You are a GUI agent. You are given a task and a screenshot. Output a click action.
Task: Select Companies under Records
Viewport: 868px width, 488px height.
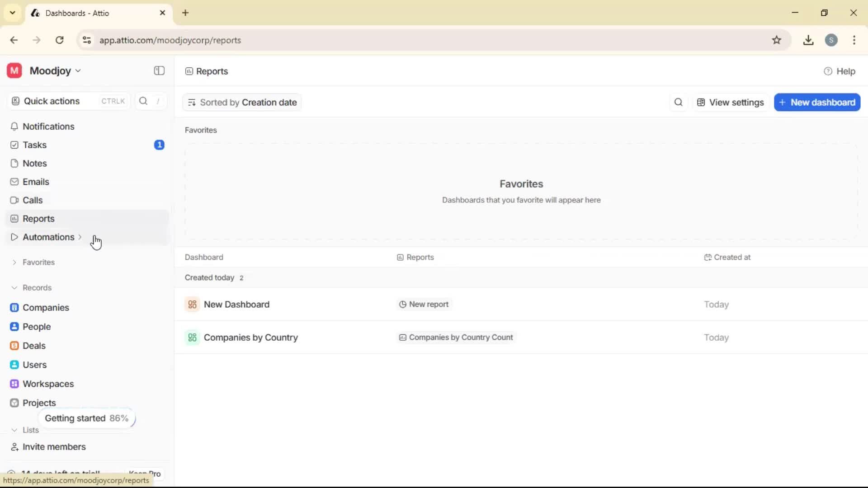[x=47, y=308]
